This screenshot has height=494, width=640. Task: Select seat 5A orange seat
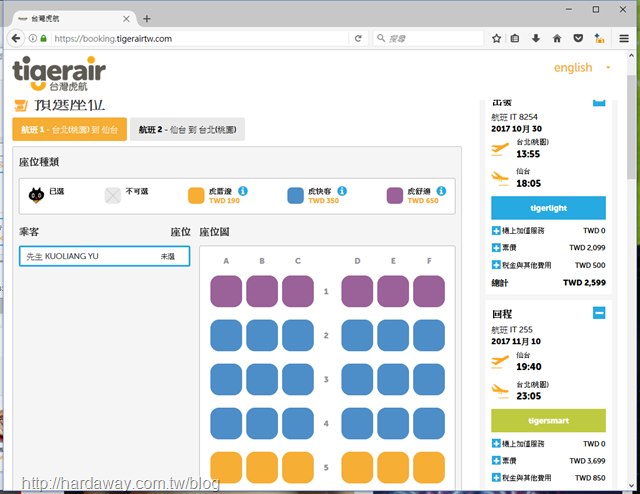click(x=226, y=467)
